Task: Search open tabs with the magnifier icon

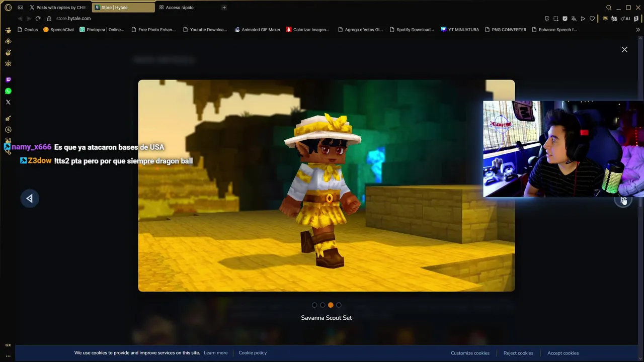Action: pos(609,8)
